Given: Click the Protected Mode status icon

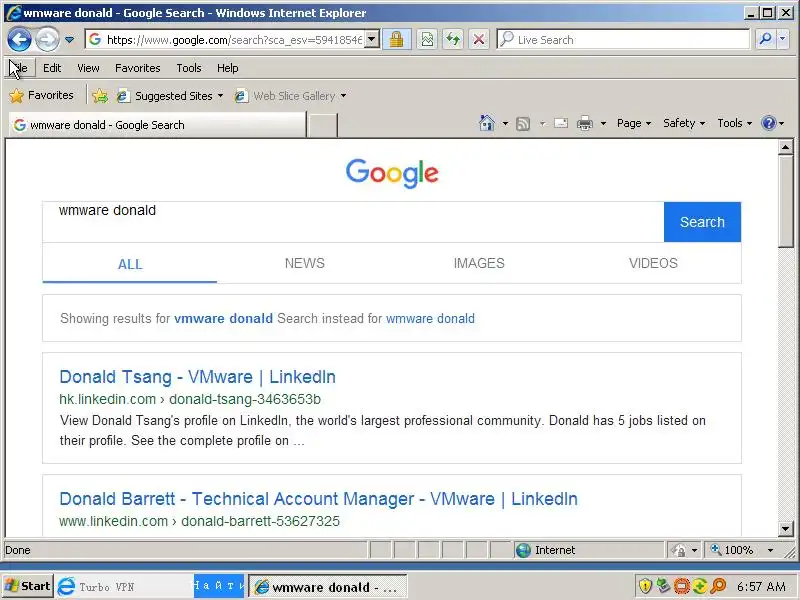Looking at the screenshot, I should point(679,550).
